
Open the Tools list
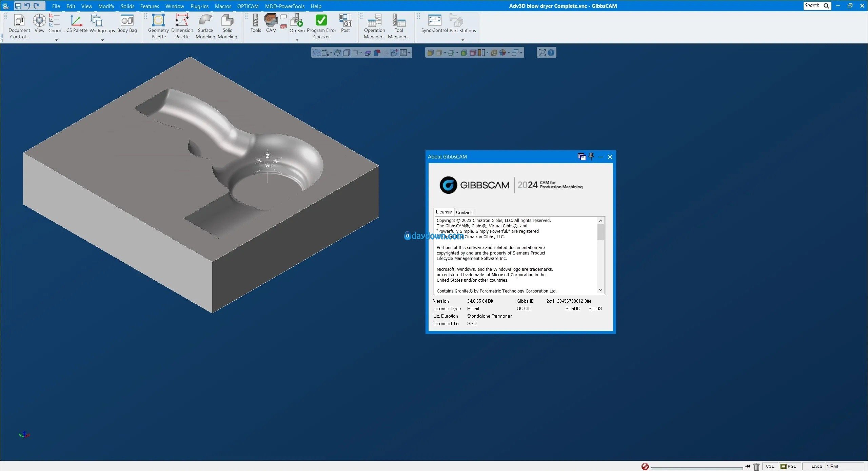256,24
